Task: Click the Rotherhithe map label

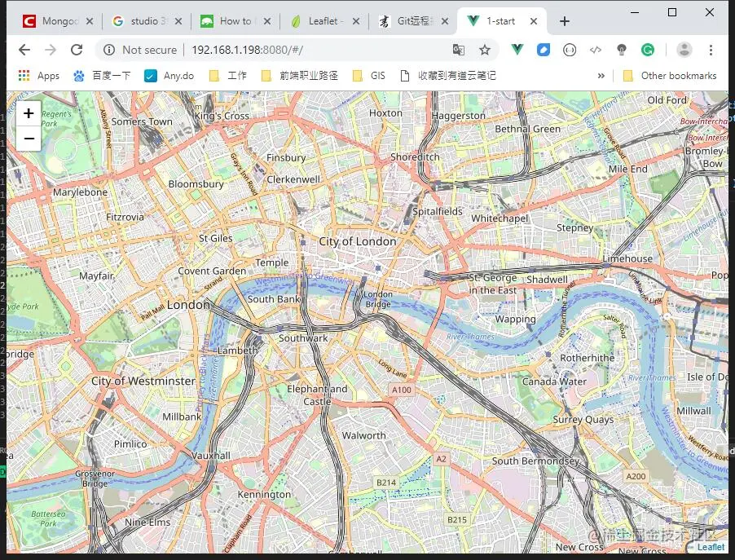Action: [x=587, y=358]
